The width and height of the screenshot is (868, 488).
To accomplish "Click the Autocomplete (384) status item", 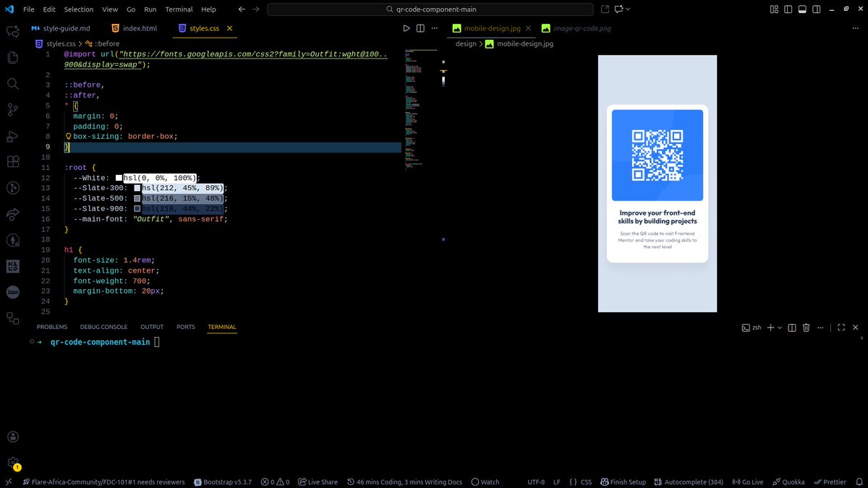I will coord(688,481).
